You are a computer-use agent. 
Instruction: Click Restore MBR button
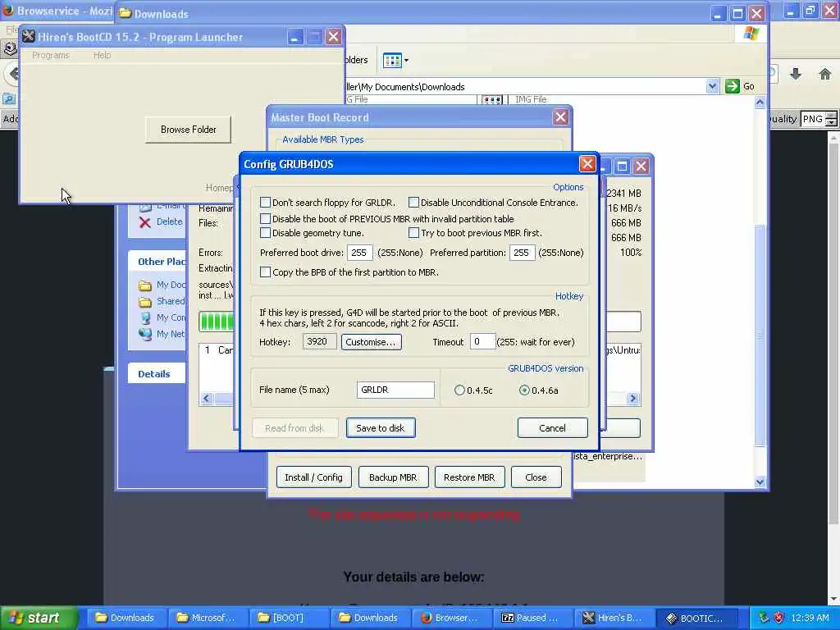tap(469, 477)
